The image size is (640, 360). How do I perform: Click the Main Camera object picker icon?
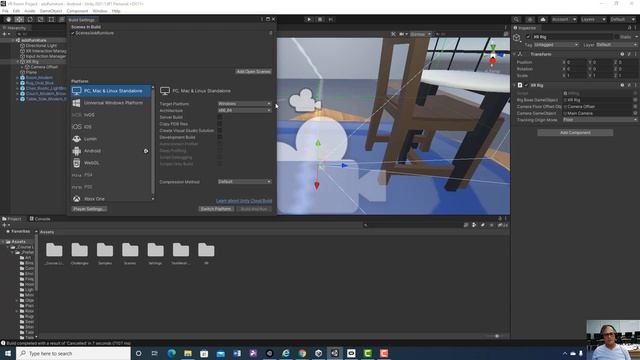pos(635,113)
